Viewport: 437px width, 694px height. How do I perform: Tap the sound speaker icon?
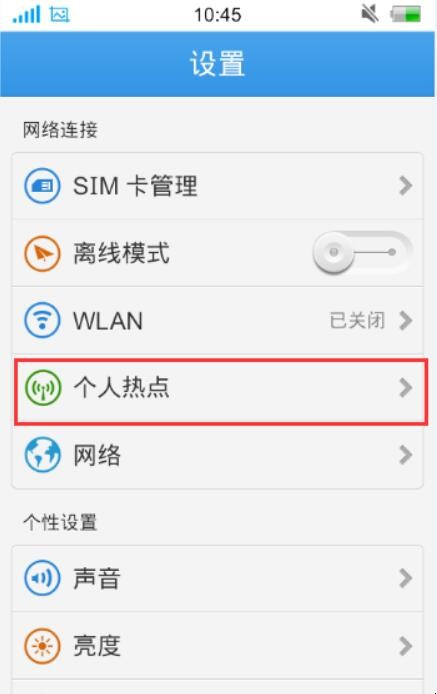[x=42, y=578]
